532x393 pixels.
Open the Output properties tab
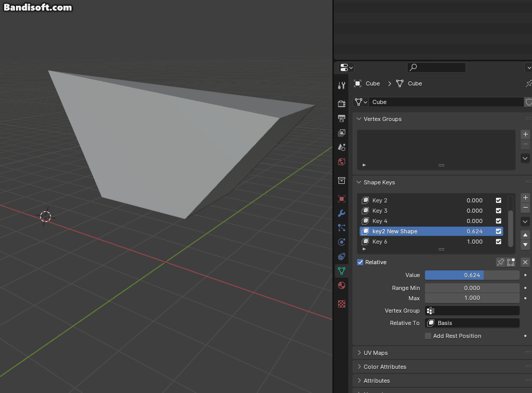pos(341,118)
